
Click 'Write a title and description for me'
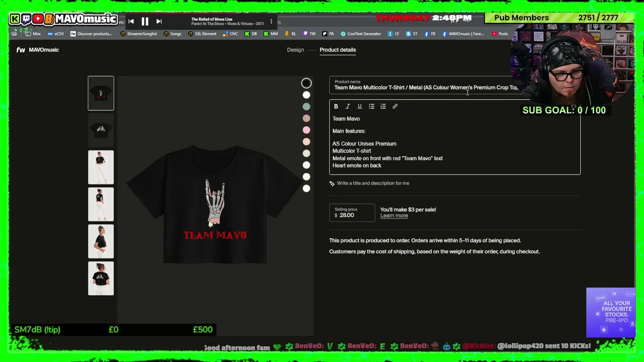click(373, 184)
